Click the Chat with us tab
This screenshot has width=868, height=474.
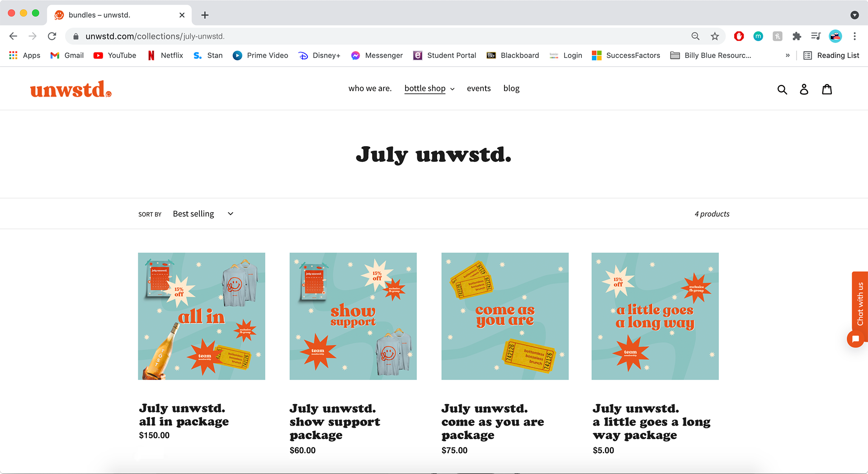pos(860,304)
